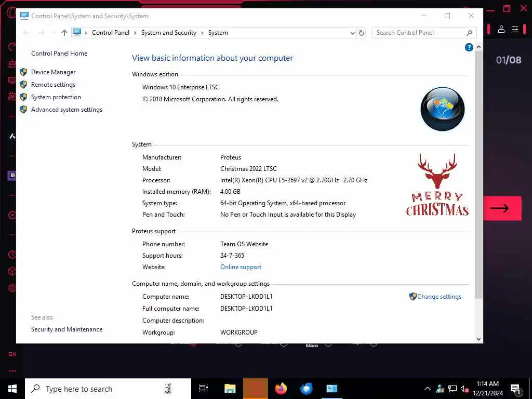Open File Explorer from the taskbar
This screenshot has height=399, width=532.
pyautogui.click(x=230, y=389)
